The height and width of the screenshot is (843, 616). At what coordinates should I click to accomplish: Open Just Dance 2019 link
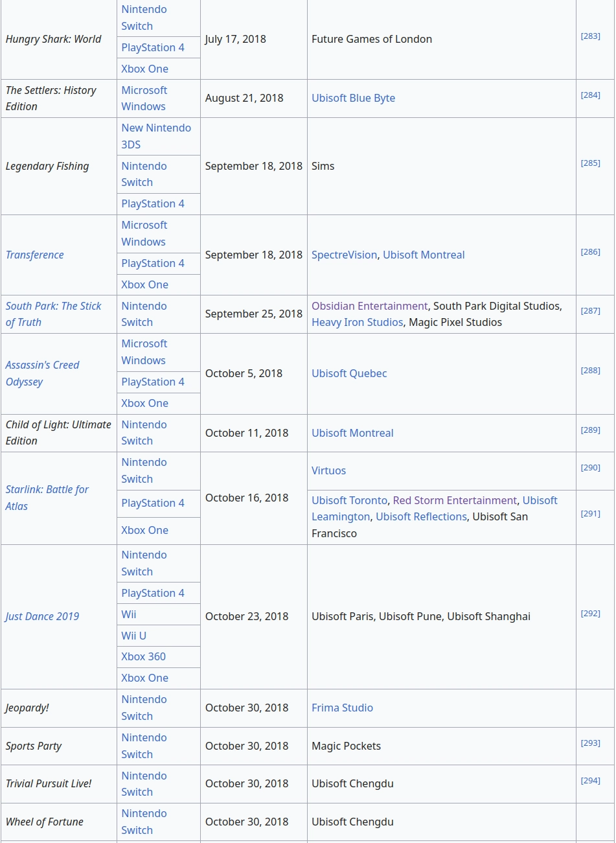(42, 616)
